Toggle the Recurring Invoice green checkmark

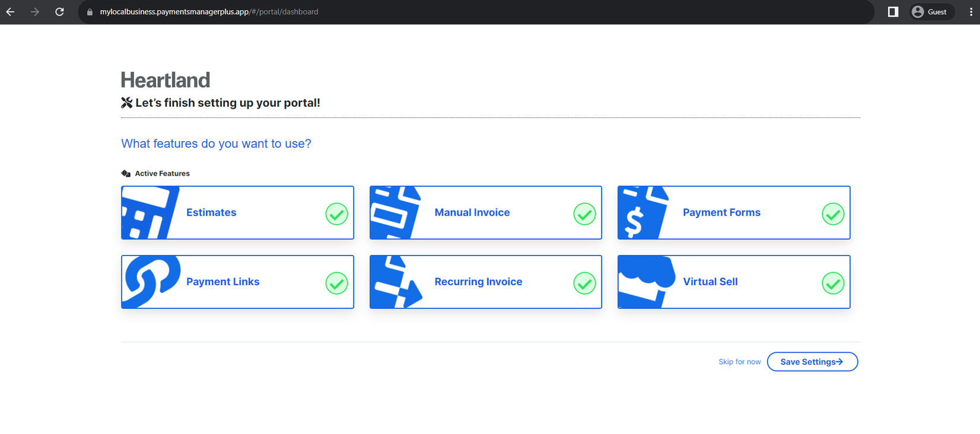click(x=584, y=283)
